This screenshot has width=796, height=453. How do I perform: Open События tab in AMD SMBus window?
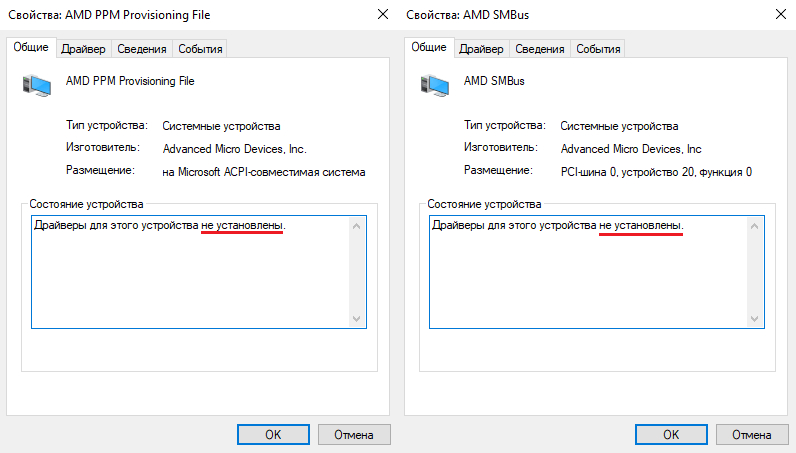tap(599, 49)
